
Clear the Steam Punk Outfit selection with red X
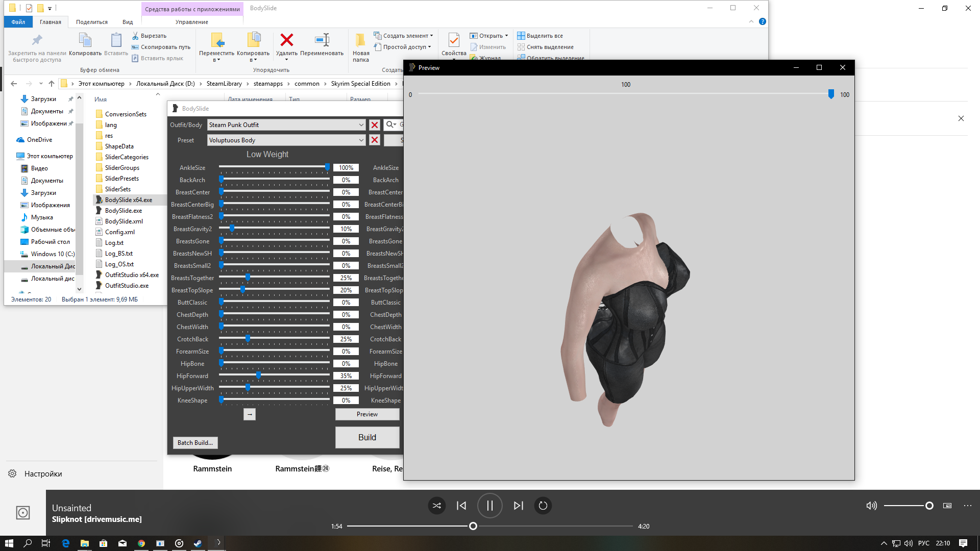click(375, 125)
